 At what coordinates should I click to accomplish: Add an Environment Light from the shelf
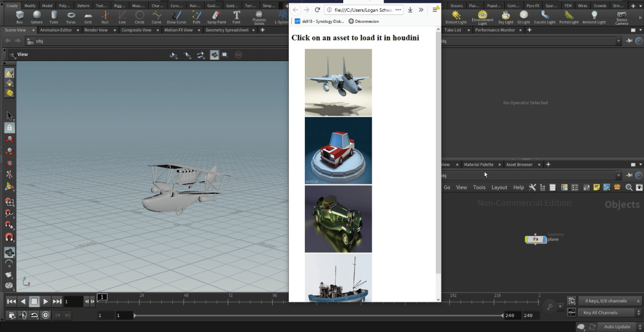[482, 17]
